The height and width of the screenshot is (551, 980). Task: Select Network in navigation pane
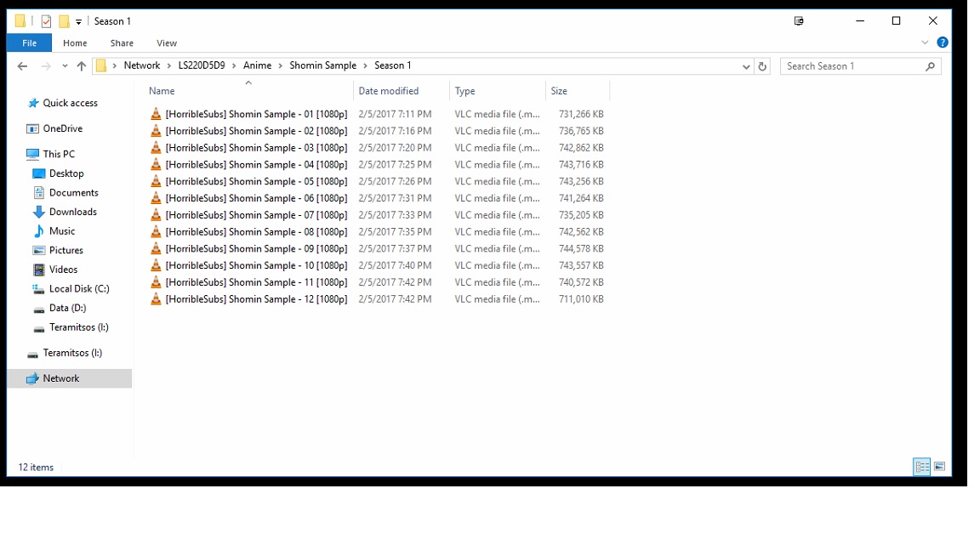(x=61, y=378)
